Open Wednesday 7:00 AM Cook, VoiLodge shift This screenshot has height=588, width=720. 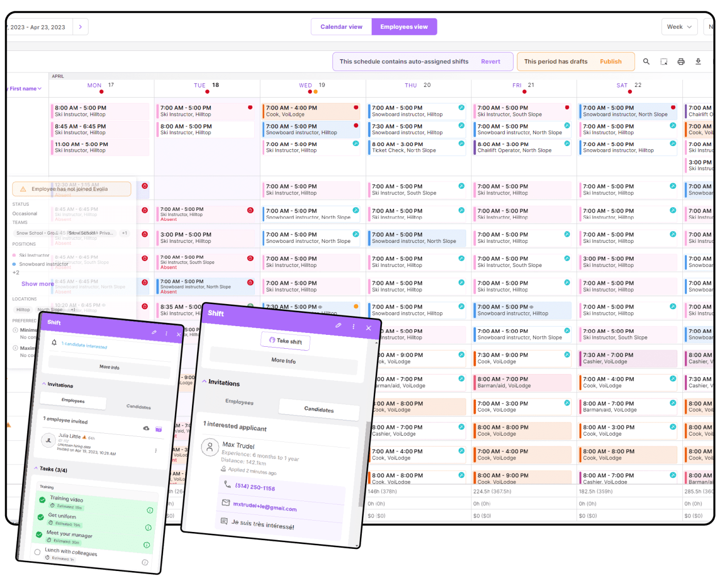(x=309, y=111)
